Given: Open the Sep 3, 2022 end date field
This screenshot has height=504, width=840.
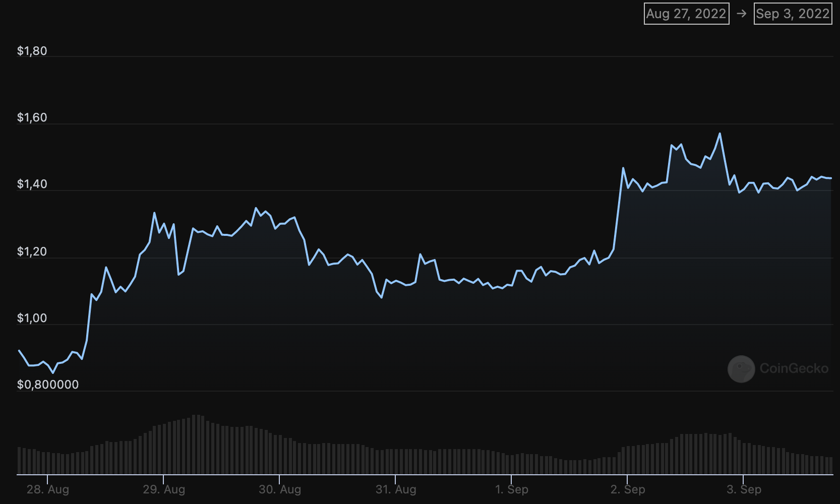Looking at the screenshot, I should pos(793,14).
